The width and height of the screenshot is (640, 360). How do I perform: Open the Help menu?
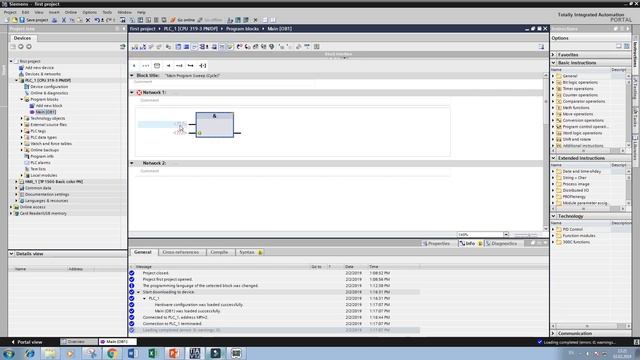(141, 12)
